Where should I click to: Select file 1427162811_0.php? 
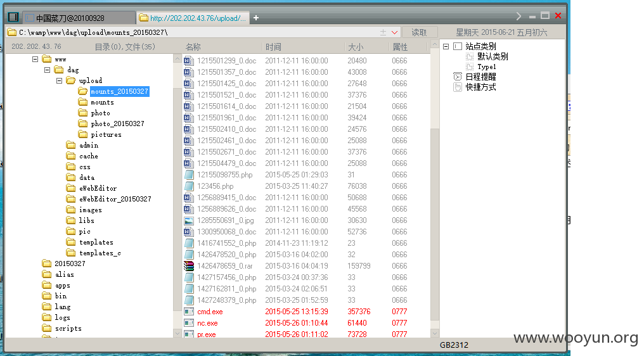227,289
